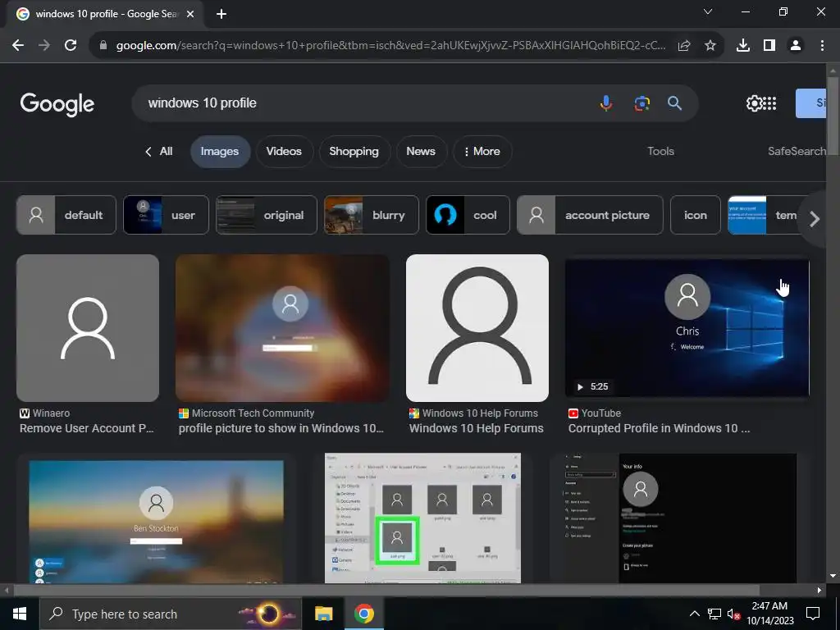Click the Google logo
The image size is (840, 630).
(x=57, y=104)
